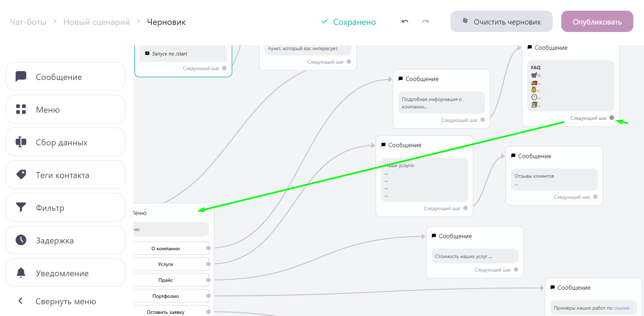Add a Фильтр block from sidebar
The width and height of the screenshot is (644, 316).
65,207
